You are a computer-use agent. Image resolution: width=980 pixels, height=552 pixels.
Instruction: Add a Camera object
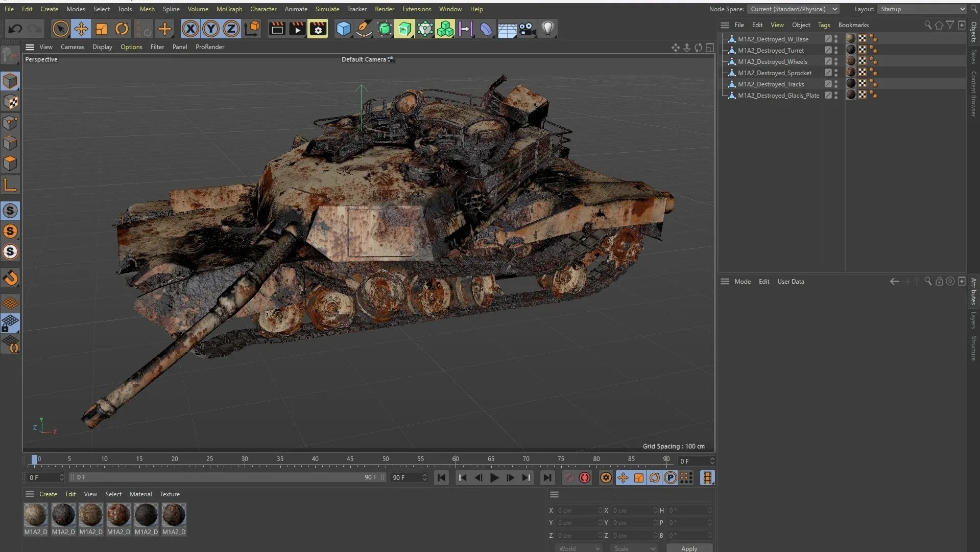tap(527, 29)
